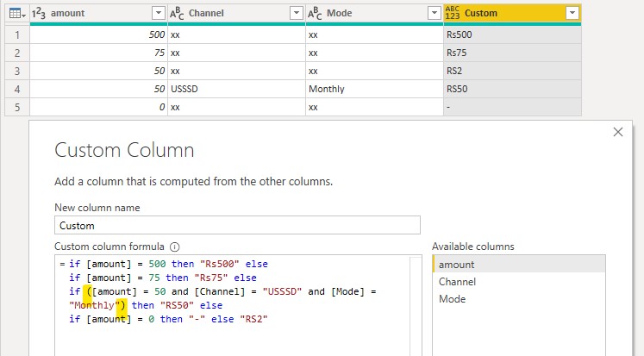
Task: Open the table menu icon in header corner
Action: 17,14
